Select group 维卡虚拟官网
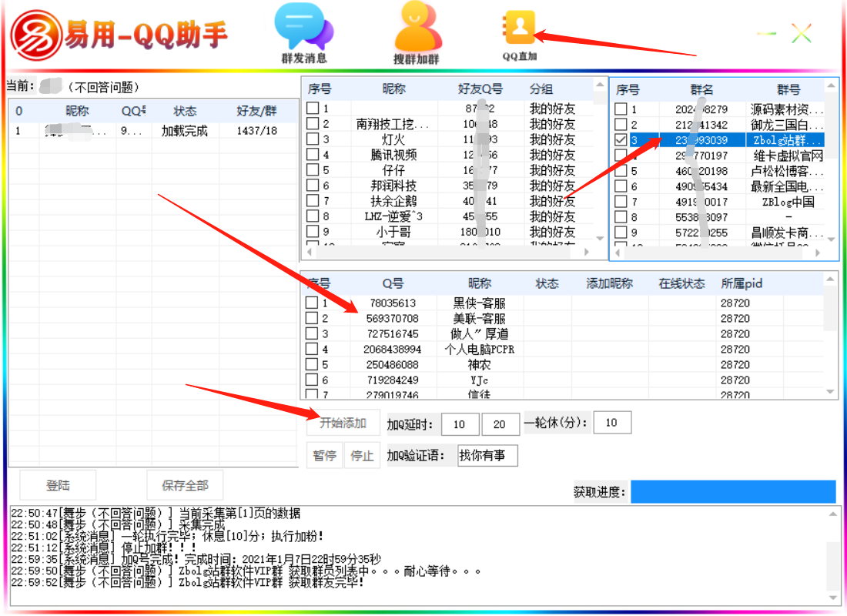Screen dimensions: 847x616 pos(788,156)
